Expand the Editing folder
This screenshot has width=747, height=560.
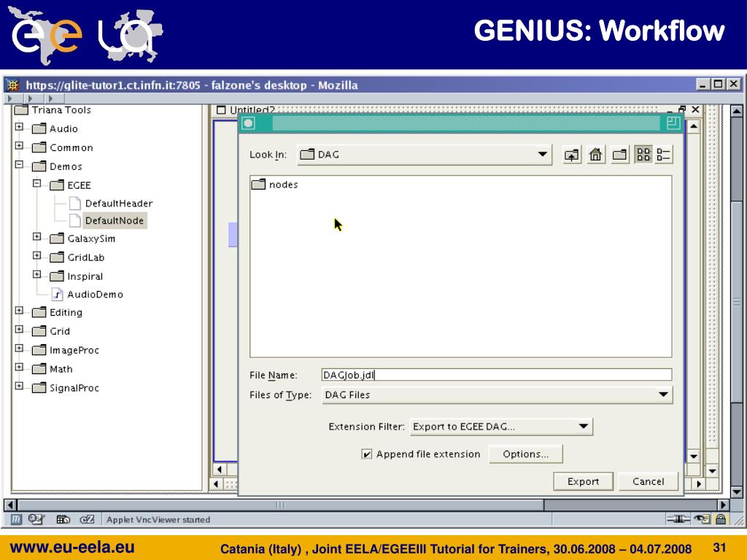click(19, 311)
